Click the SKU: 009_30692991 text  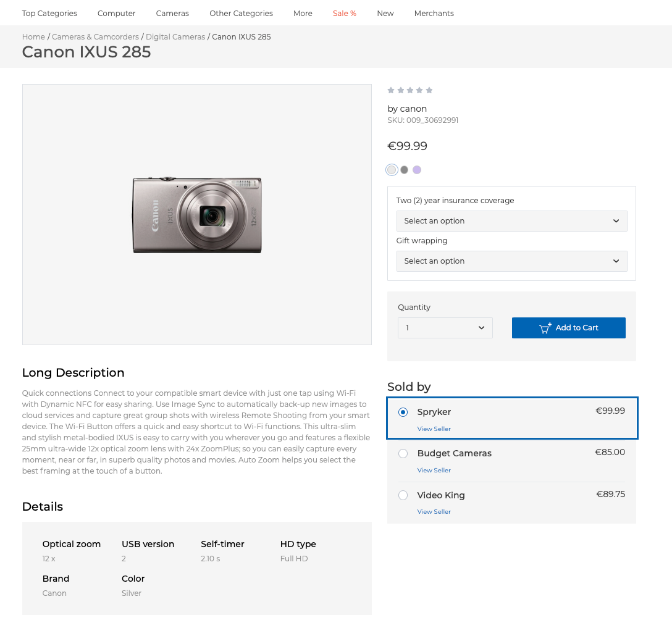pos(423,120)
